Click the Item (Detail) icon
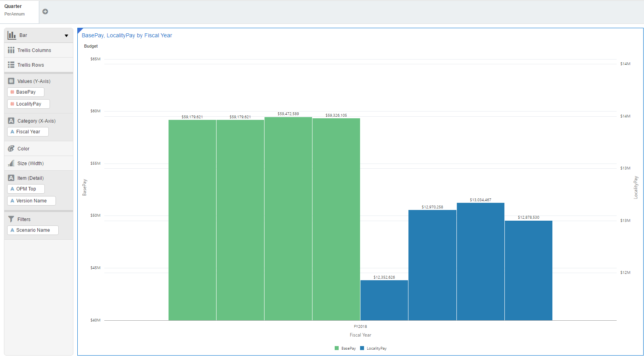The height and width of the screenshot is (358, 644). coord(11,178)
